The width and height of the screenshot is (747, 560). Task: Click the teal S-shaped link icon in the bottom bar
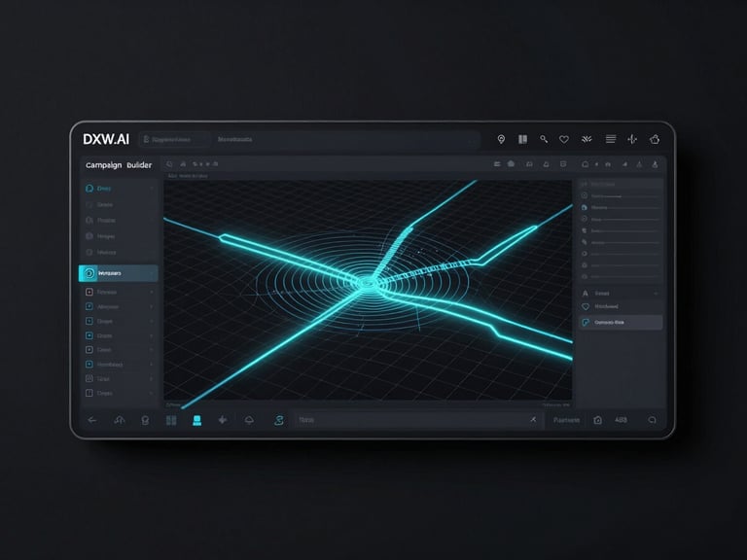[279, 420]
